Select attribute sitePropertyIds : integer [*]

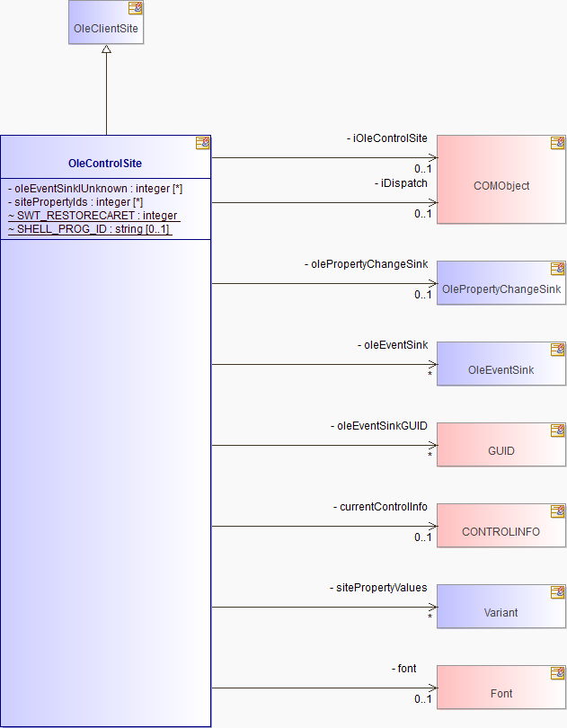pyautogui.click(x=75, y=202)
